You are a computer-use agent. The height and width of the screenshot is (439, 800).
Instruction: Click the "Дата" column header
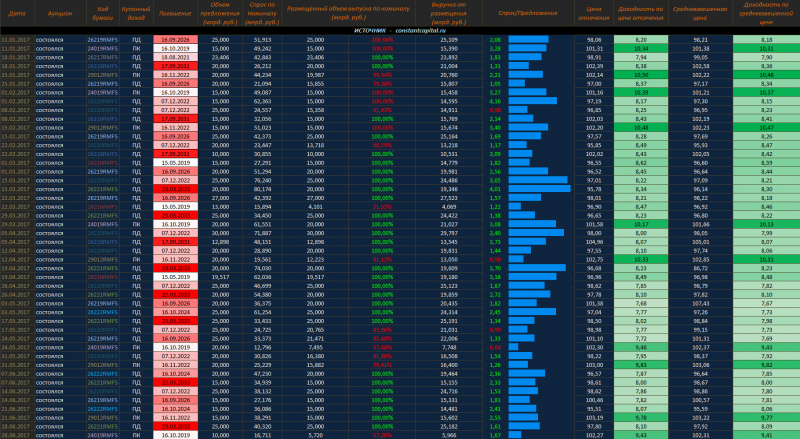pyautogui.click(x=15, y=15)
